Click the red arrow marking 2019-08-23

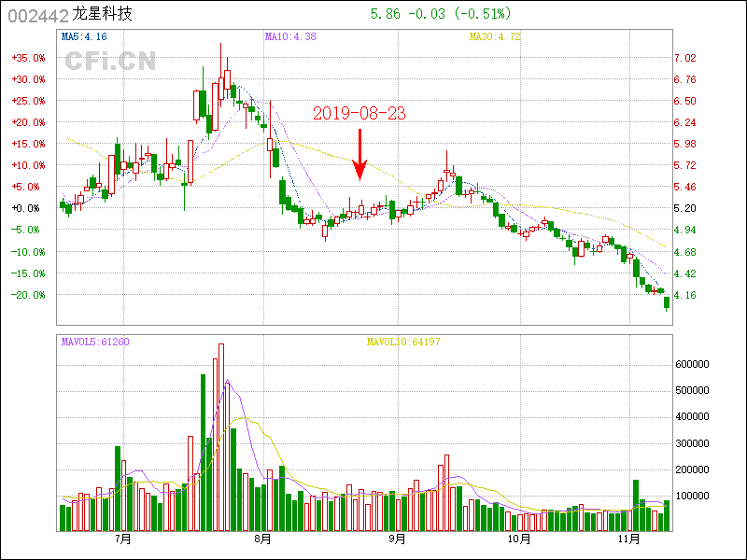[359, 154]
